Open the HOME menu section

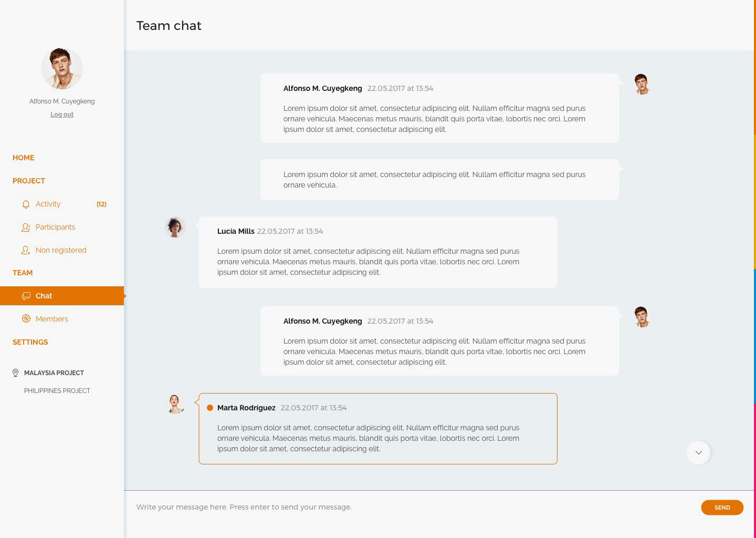tap(24, 158)
